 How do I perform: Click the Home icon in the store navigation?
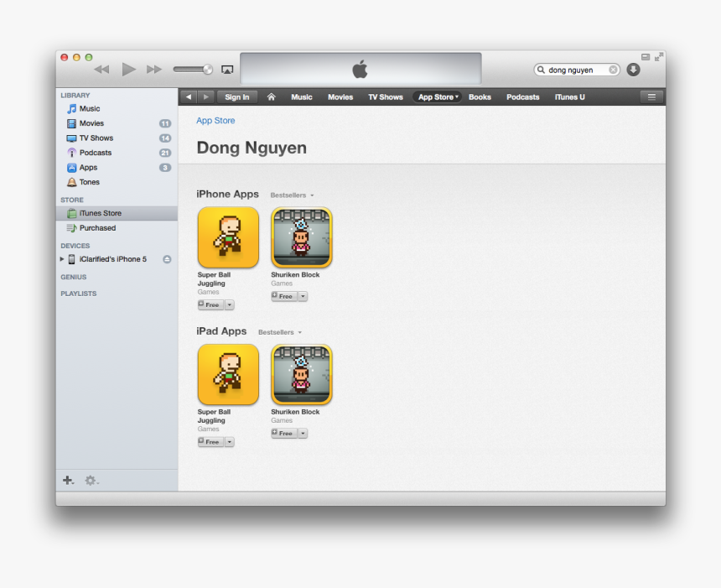click(x=271, y=96)
